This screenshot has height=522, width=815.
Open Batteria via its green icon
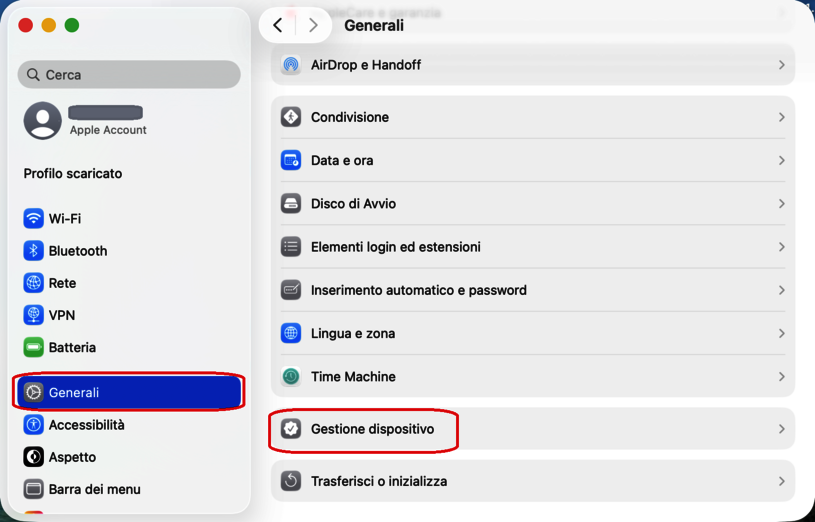tap(33, 348)
